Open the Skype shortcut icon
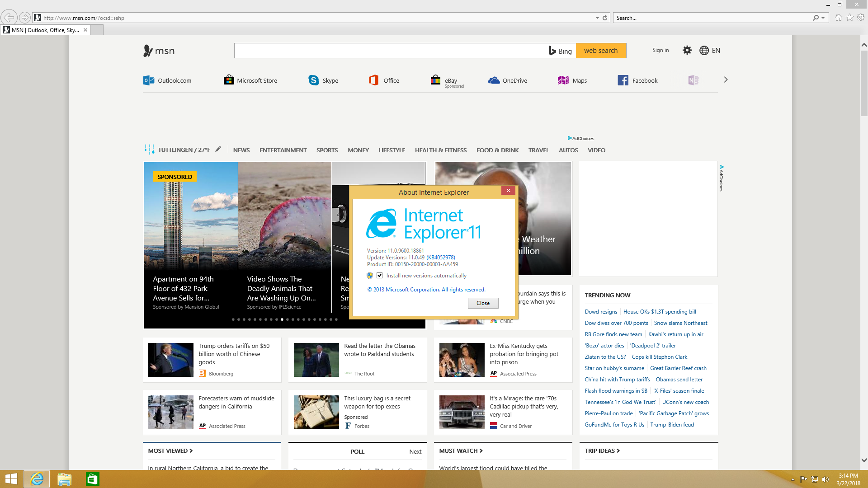 (314, 80)
